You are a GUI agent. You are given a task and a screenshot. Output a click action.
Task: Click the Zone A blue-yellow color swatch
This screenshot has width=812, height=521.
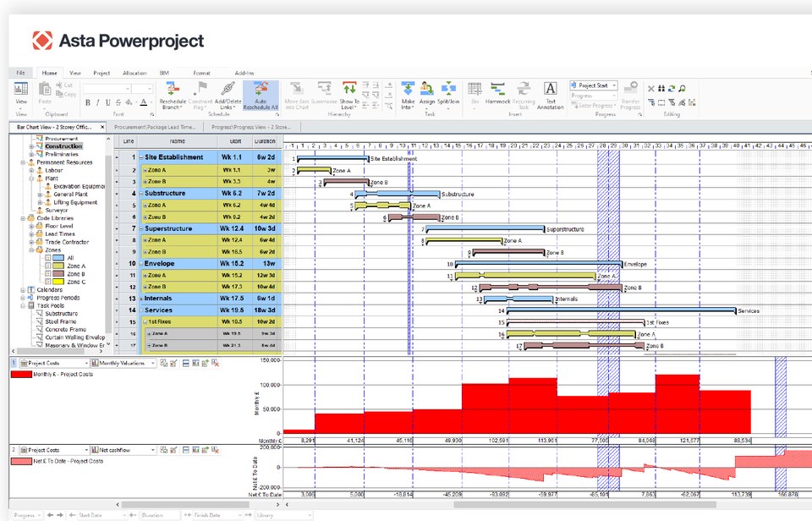[58, 266]
